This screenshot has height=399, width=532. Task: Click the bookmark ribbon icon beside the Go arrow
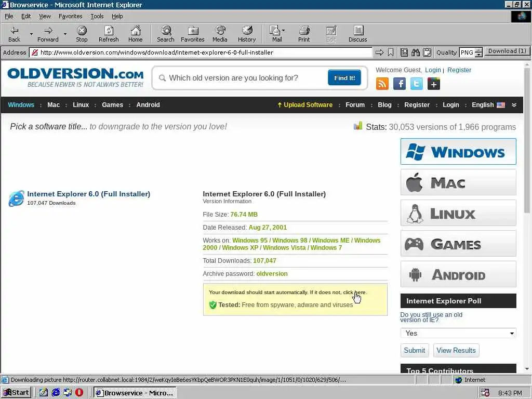pyautogui.click(x=391, y=52)
